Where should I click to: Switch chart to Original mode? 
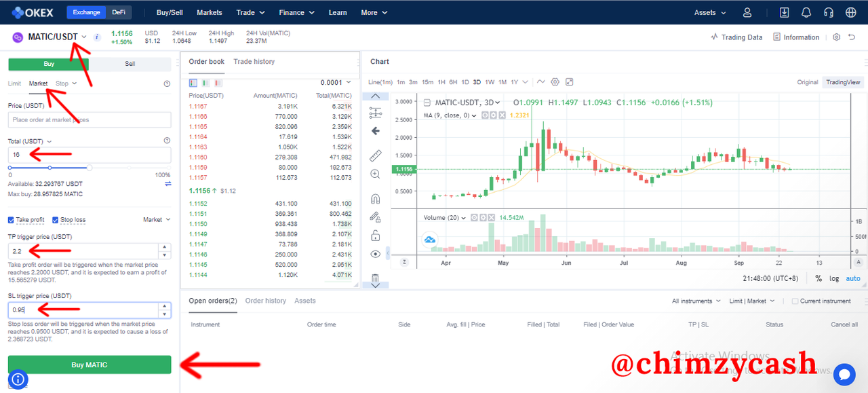807,82
